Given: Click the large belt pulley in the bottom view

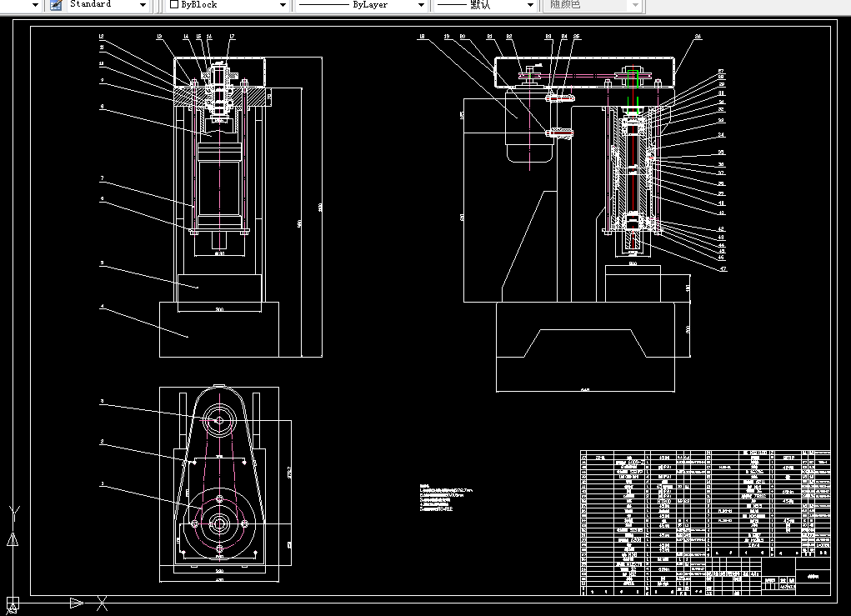Looking at the screenshot, I should (219, 523).
